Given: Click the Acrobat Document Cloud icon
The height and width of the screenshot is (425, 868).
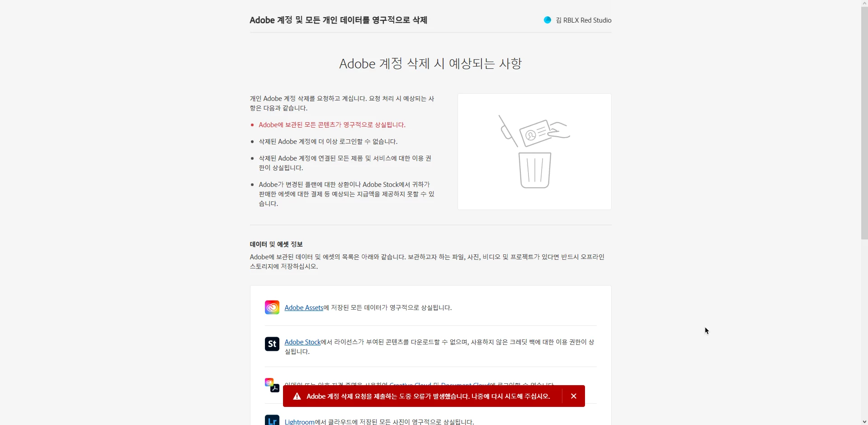Looking at the screenshot, I should point(275,388).
